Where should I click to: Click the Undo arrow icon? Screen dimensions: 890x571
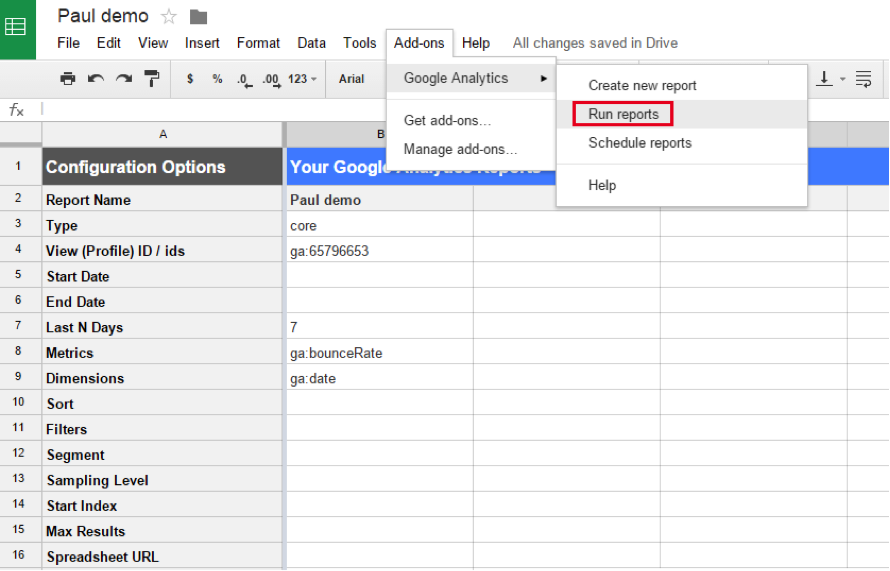tap(96, 79)
